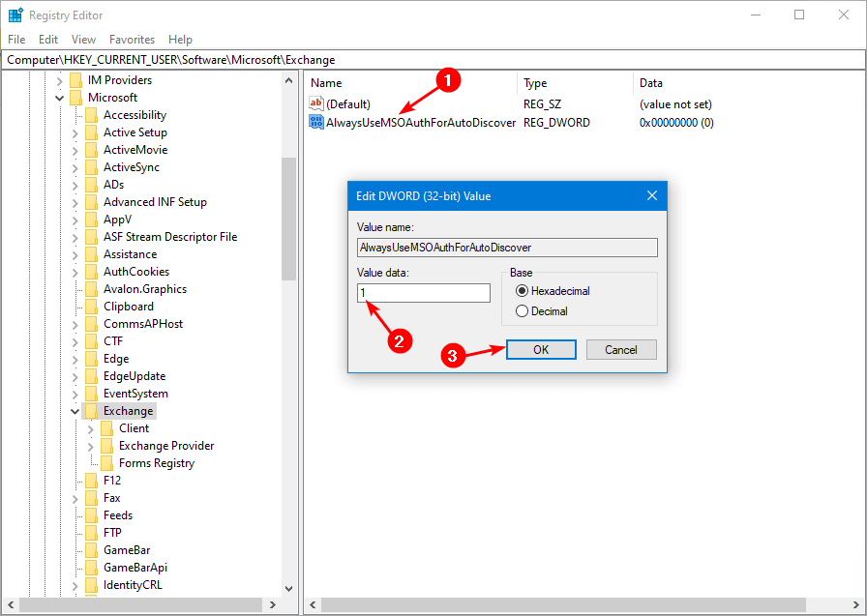Select the GameBarApi key
Screen dimensions: 867x616
tap(135, 568)
